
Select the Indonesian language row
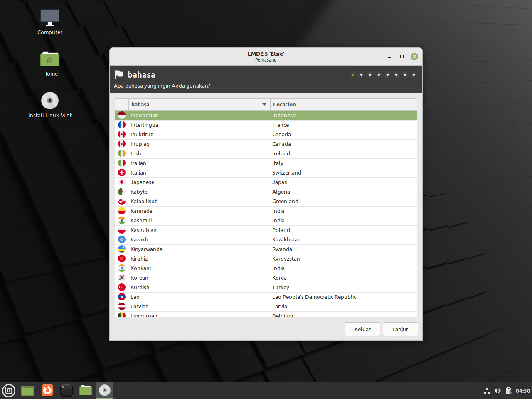pos(266,115)
